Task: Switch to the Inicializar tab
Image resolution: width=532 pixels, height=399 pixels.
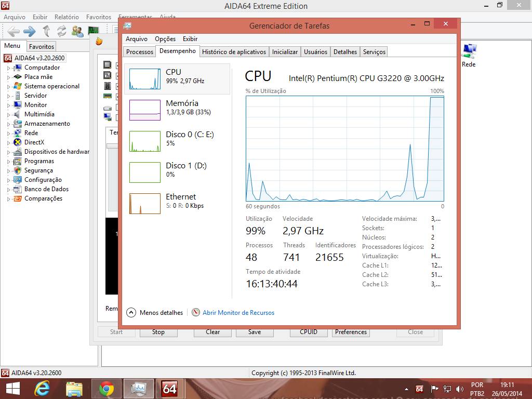Action: pos(285,51)
